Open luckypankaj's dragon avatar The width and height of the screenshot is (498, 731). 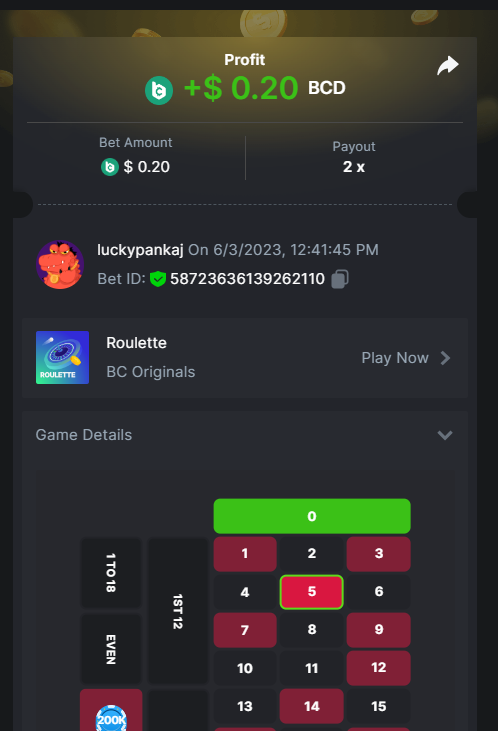(60, 264)
